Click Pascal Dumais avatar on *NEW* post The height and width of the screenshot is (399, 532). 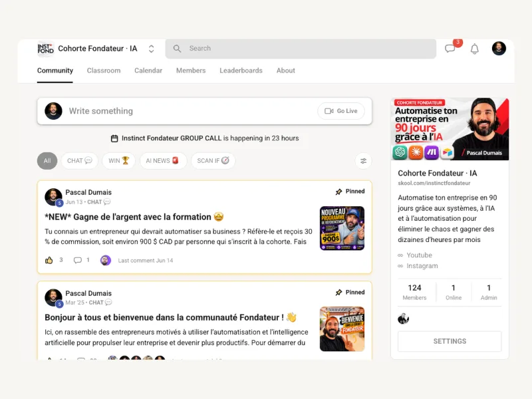pos(53,197)
